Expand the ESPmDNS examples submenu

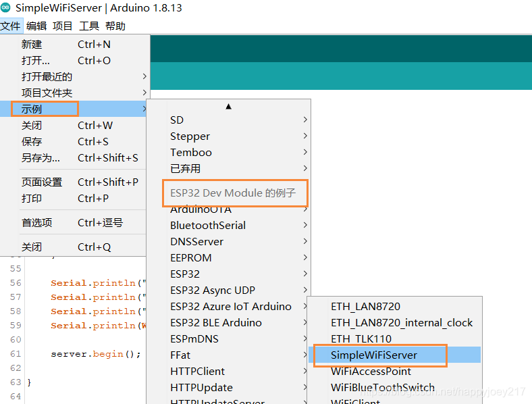click(x=229, y=339)
